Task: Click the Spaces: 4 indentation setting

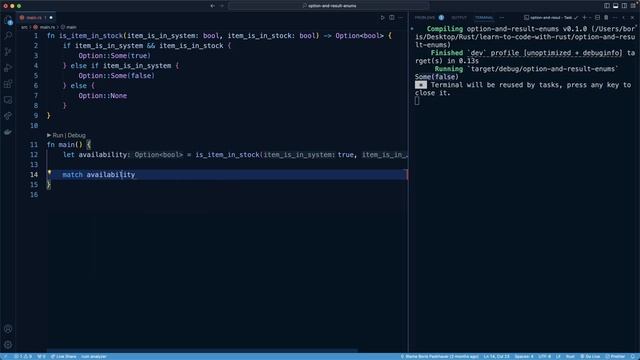Action: pyautogui.click(x=524, y=356)
